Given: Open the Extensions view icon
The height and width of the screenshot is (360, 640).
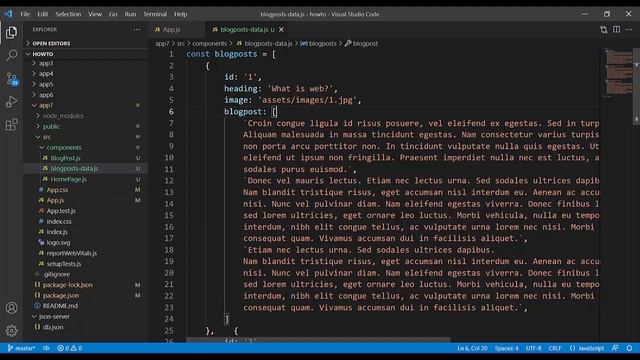Looking at the screenshot, I should click(x=11, y=124).
